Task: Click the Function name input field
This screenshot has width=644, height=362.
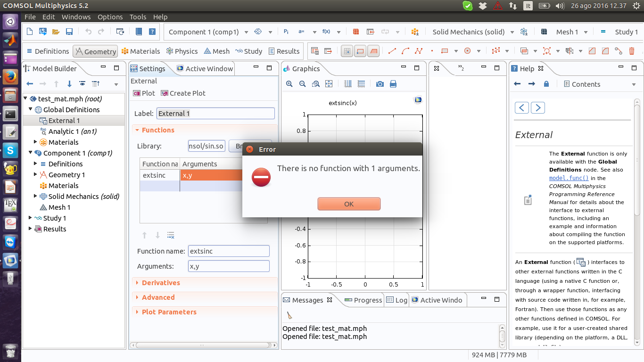Action: [229, 251]
